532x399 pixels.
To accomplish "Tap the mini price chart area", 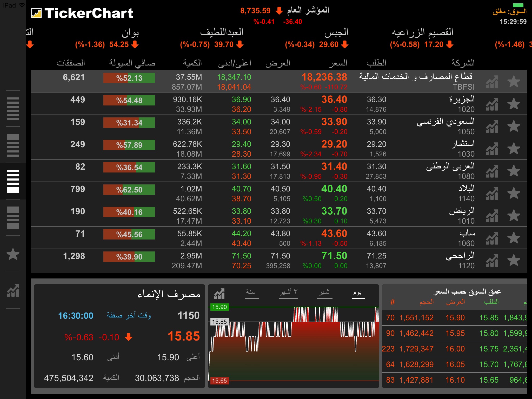I will 294,344.
